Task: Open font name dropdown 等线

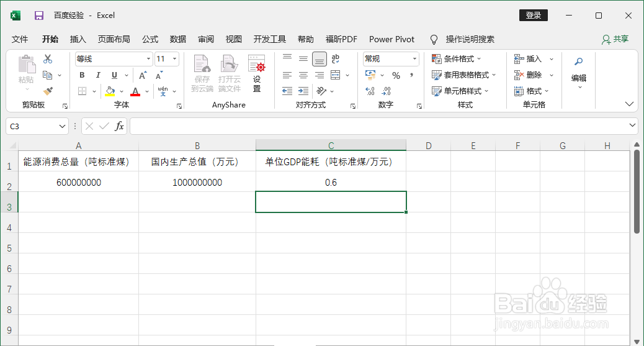Action: pos(148,59)
